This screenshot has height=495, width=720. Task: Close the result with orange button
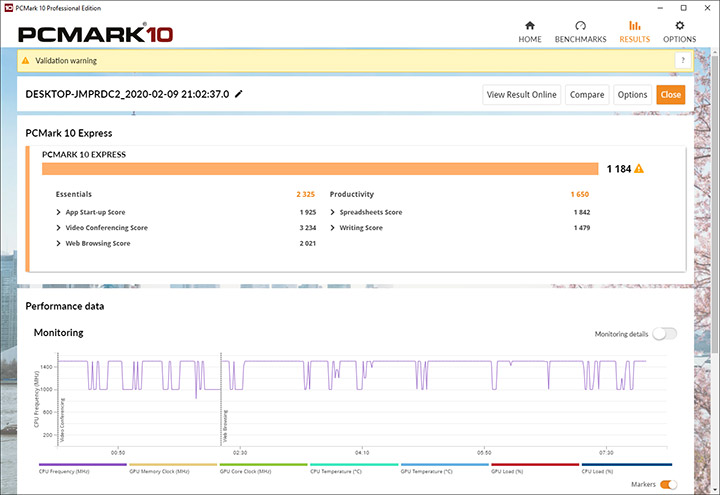[x=670, y=95]
